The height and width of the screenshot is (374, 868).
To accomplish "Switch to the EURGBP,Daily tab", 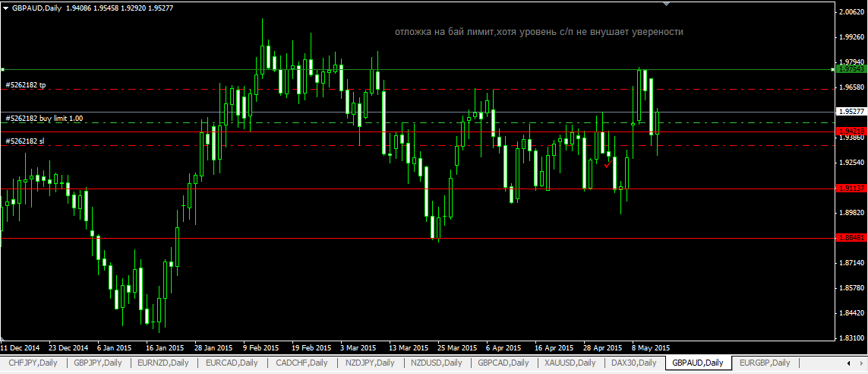I will click(765, 363).
